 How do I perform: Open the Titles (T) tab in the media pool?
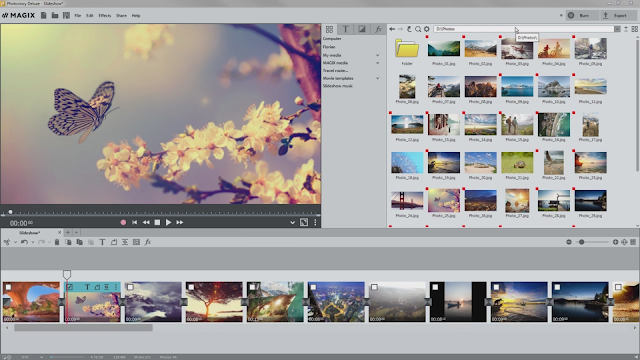click(x=345, y=29)
